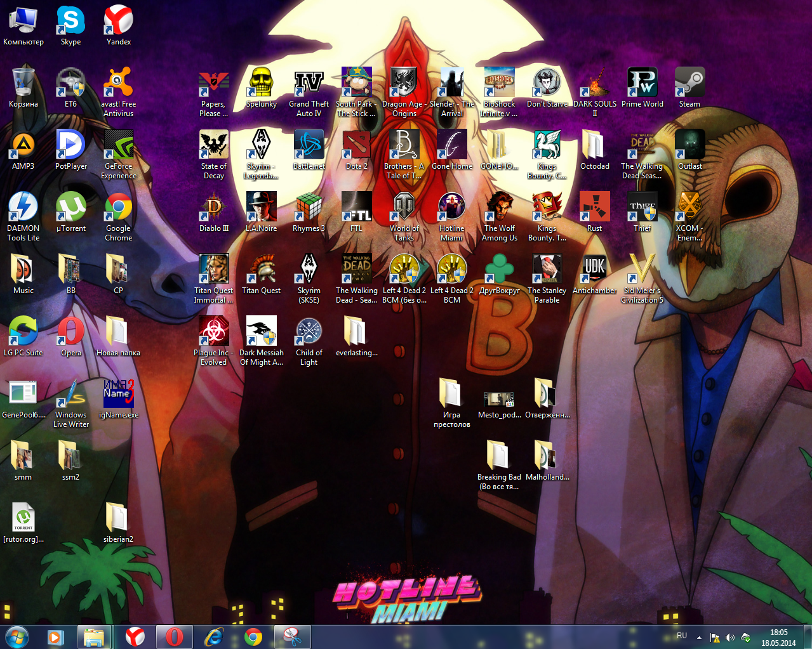The image size is (812, 649).
Task: Open the Snipping Tool taskbar button
Action: pos(292,637)
